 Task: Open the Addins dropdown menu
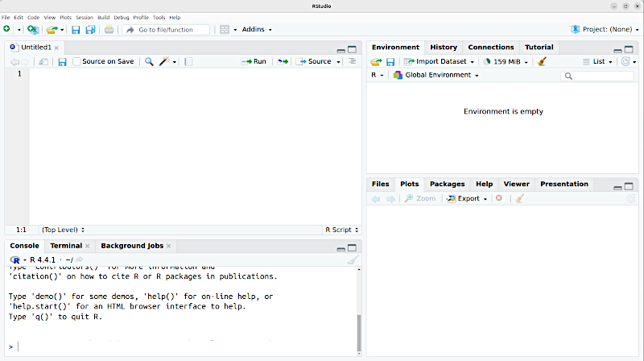(257, 30)
